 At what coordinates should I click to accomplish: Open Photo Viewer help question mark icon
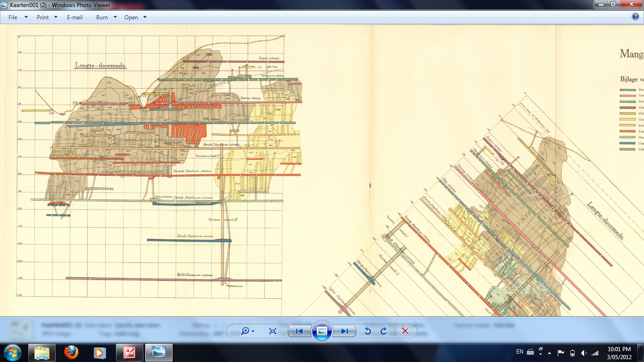coord(635,16)
